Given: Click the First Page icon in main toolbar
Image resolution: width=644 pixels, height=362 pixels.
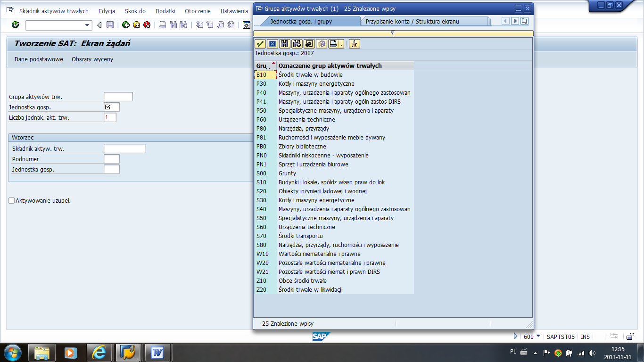Looking at the screenshot, I should (199, 25).
